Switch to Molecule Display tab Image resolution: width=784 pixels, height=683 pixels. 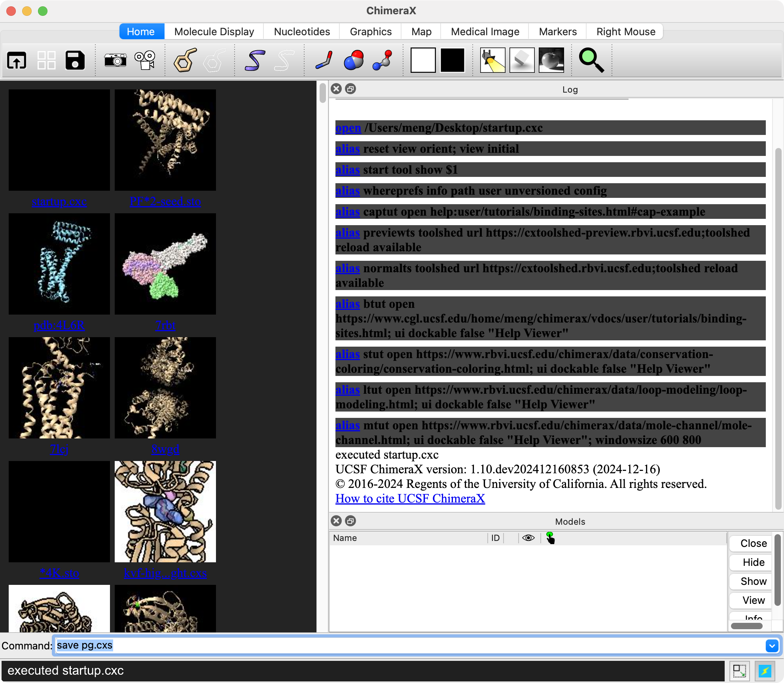pos(214,32)
